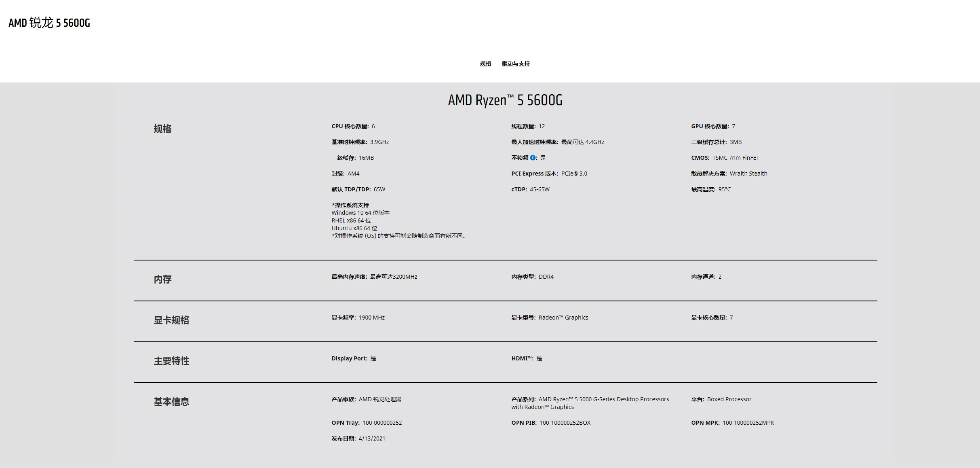Click the 最高内存速度 3200MHz entry
The height and width of the screenshot is (468, 980).
[x=374, y=277]
